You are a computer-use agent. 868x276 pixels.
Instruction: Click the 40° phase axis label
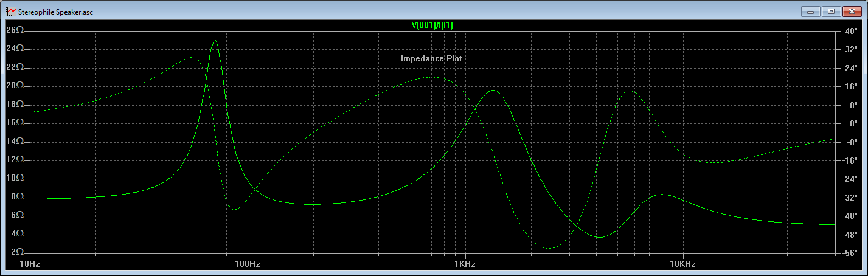(850, 30)
